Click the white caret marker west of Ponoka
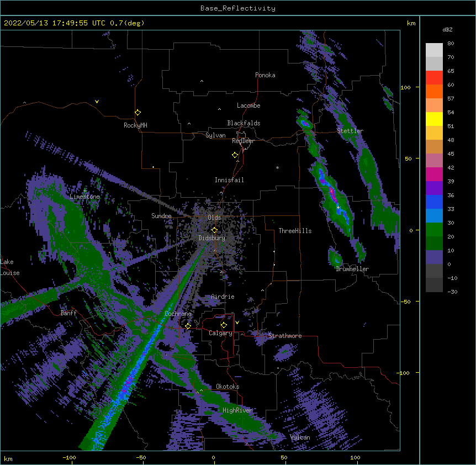 [202, 81]
